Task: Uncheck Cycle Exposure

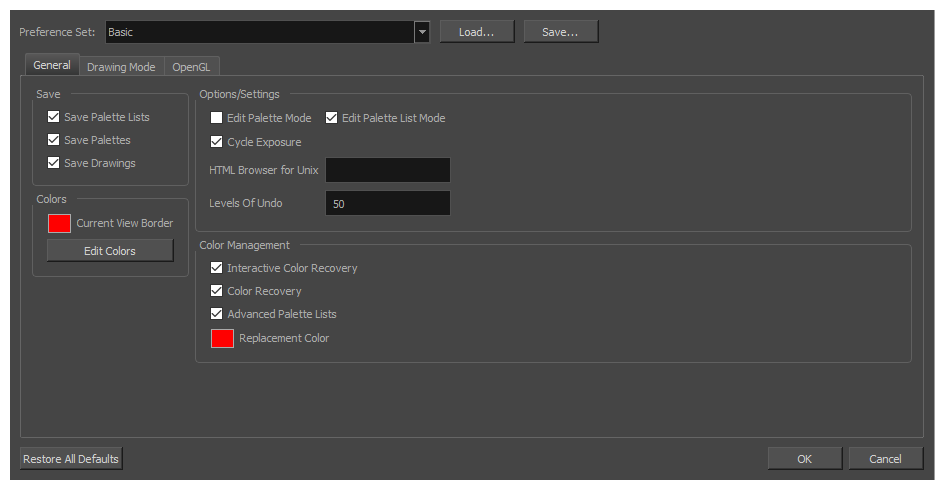Action: [x=216, y=142]
